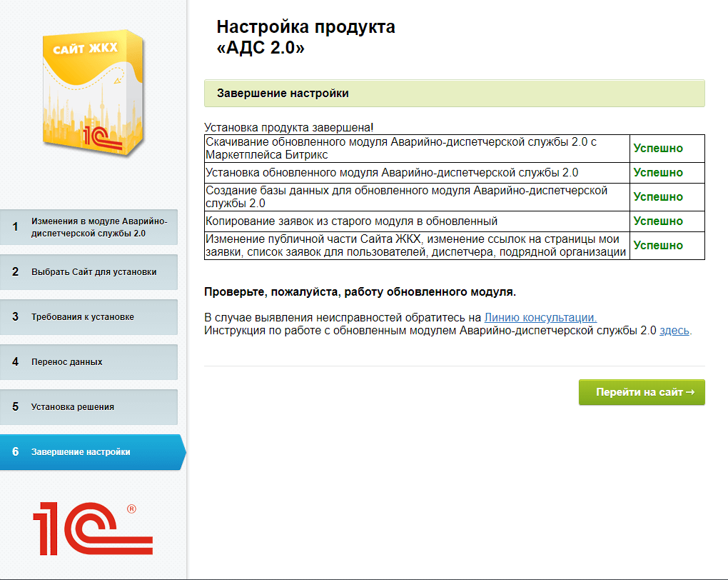
Task: Go to step 3 Требования к установке
Action: 89,317
